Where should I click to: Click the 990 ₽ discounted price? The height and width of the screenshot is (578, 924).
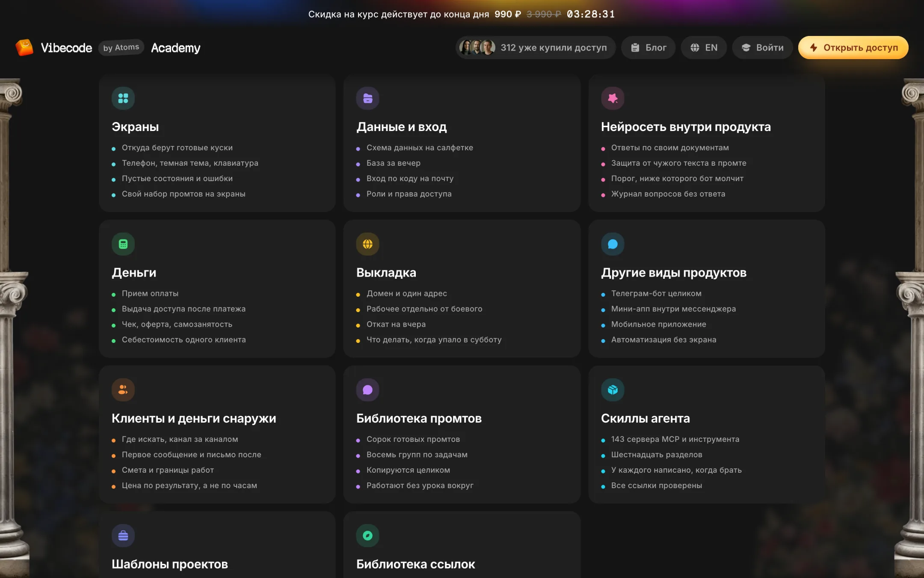tap(508, 14)
